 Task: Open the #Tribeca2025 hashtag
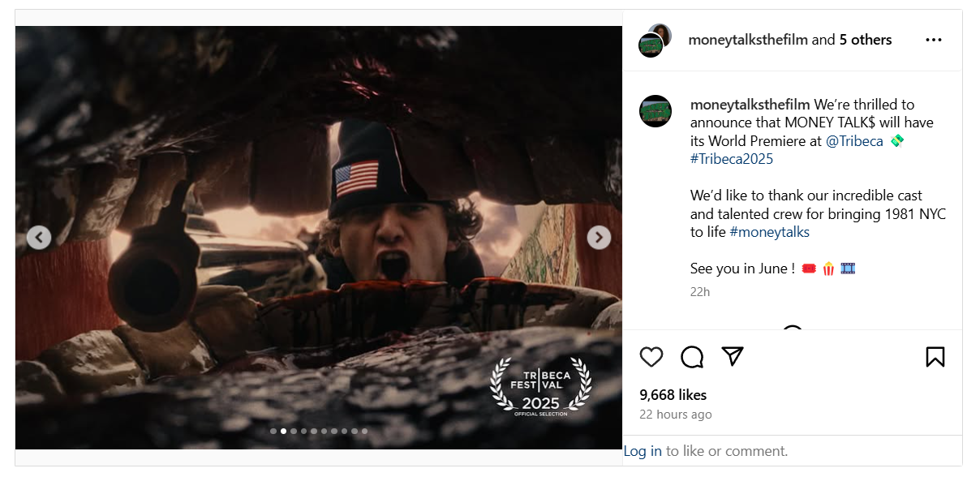[x=732, y=159]
